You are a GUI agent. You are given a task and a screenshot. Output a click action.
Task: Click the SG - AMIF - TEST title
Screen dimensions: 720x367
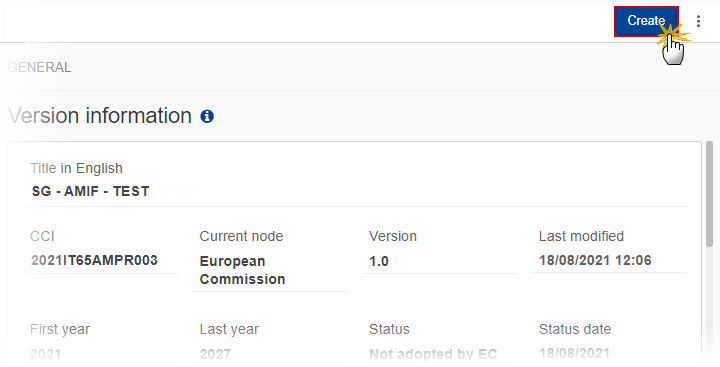coord(90,191)
